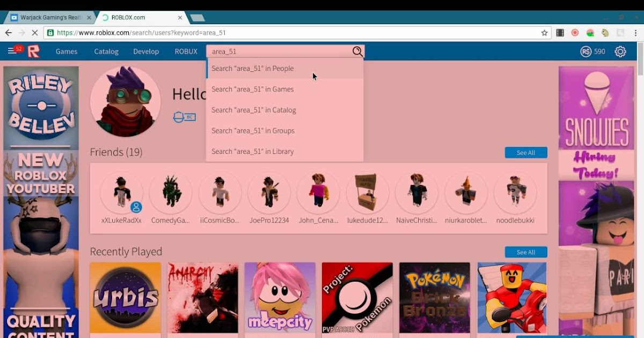Open the ROBUX menu
Screen dimensions: 644x338
186,52
